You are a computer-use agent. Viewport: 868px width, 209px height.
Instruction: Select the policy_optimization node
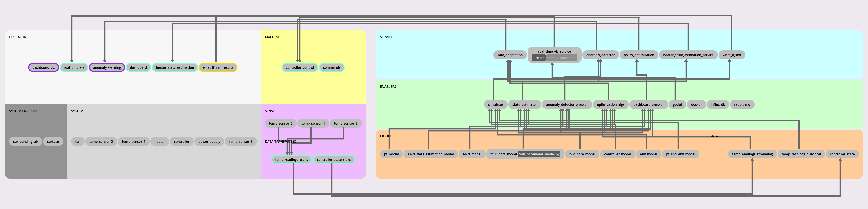pyautogui.click(x=639, y=55)
